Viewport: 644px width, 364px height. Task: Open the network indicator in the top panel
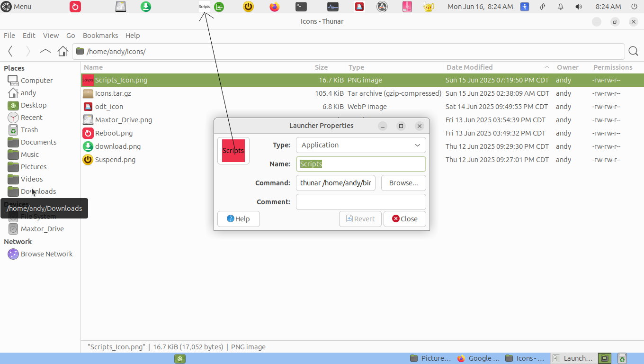coord(543,7)
